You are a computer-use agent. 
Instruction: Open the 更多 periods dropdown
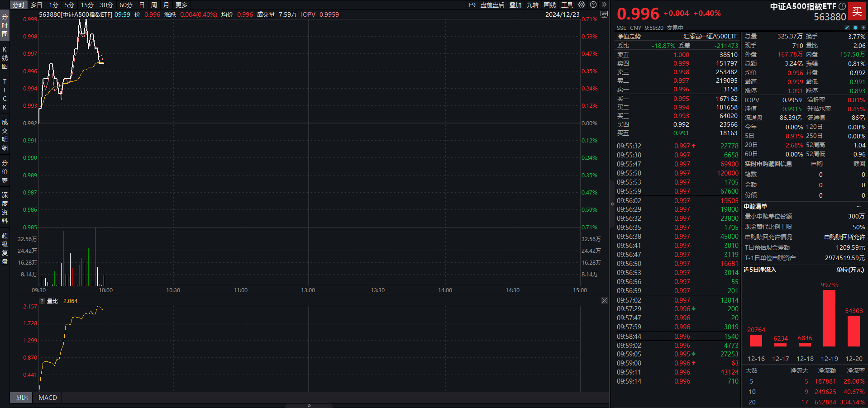click(x=181, y=5)
